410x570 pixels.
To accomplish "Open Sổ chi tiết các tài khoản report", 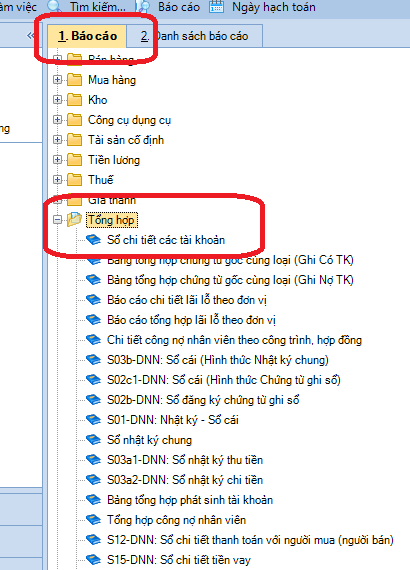I will (166, 240).
